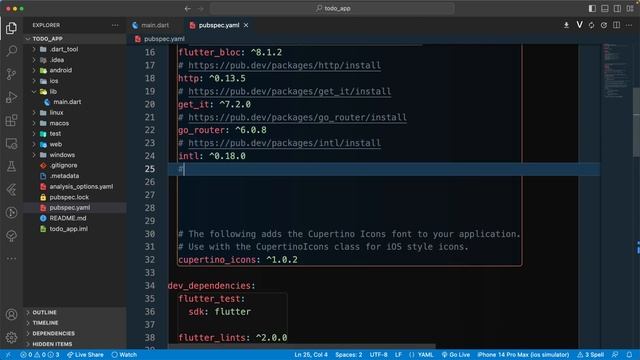
Task: Split the editor right
Action: tap(616, 25)
